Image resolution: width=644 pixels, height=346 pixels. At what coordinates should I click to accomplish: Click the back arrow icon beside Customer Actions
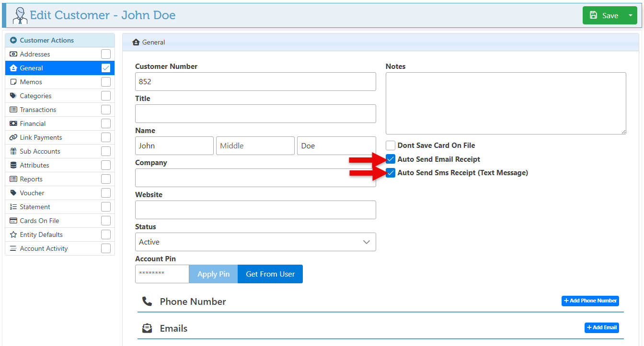[13, 41]
